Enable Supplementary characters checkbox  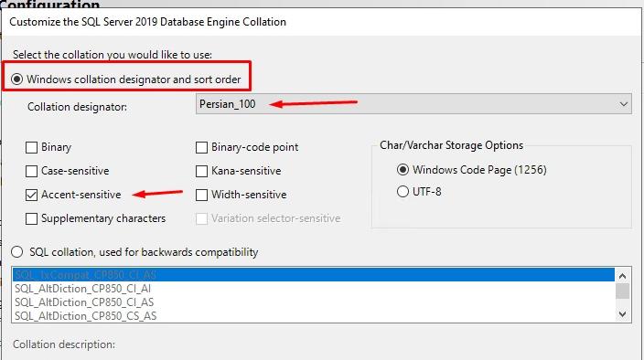click(32, 218)
